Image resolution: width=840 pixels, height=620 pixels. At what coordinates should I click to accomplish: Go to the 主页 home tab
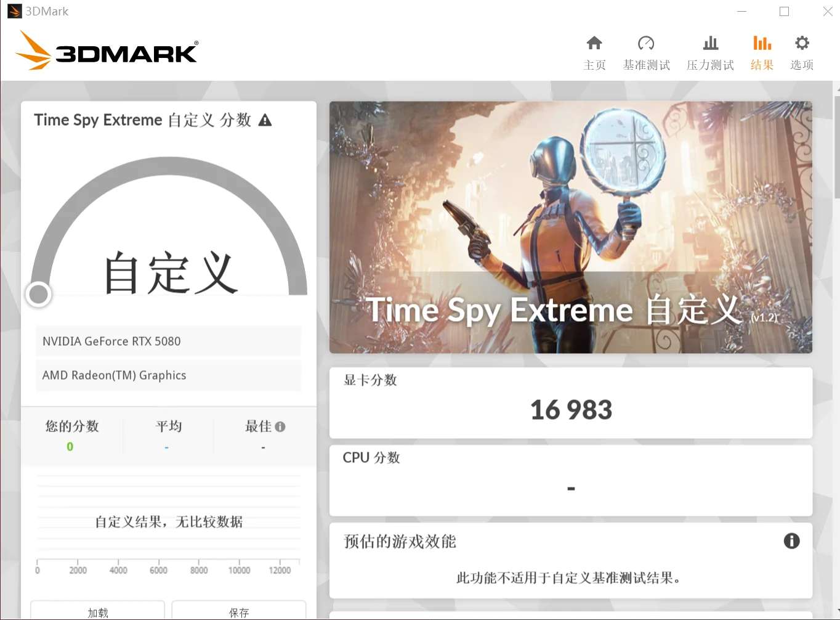pos(594,53)
